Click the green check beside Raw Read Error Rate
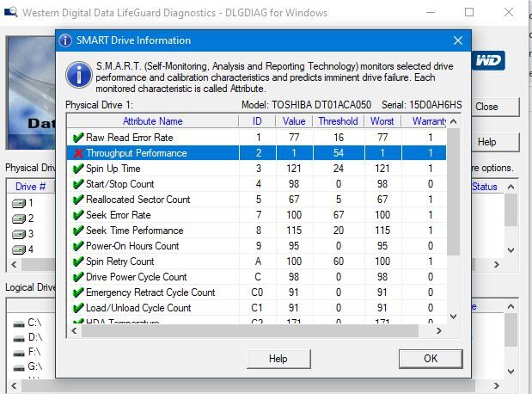This screenshot has width=532, height=394. coord(78,138)
